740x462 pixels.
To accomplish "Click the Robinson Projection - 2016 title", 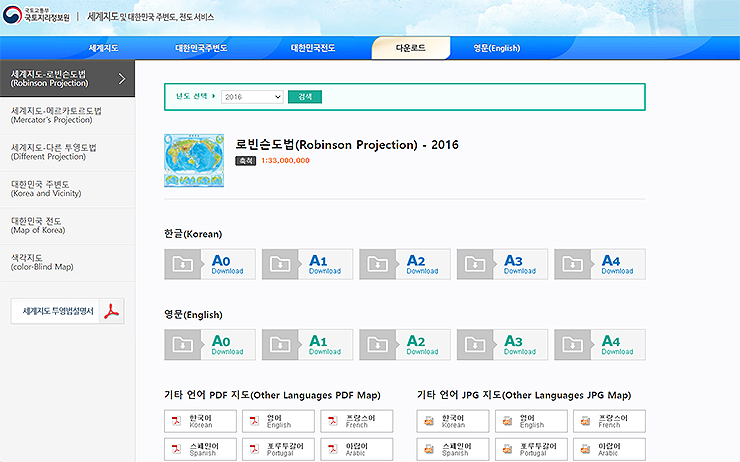I will [347, 144].
